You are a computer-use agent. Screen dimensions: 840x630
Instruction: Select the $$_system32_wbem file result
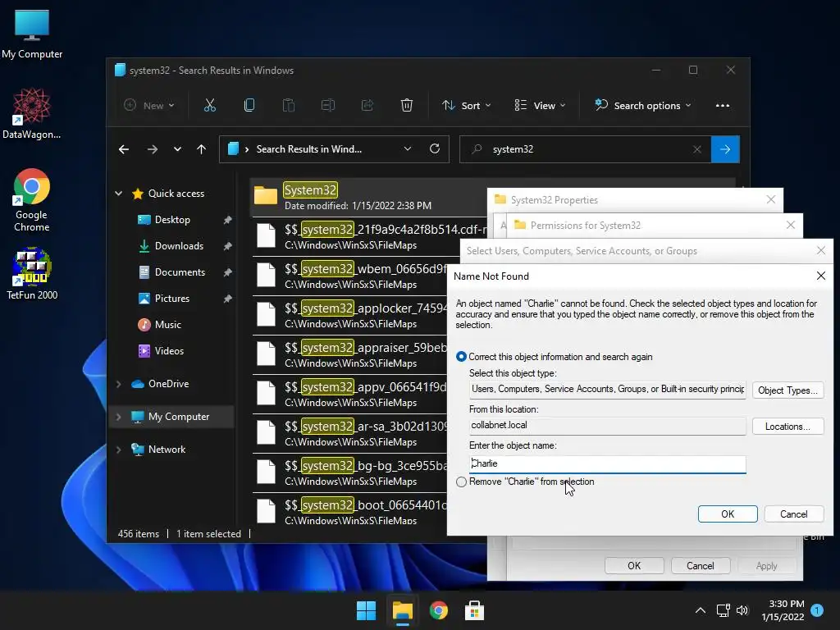coord(349,276)
